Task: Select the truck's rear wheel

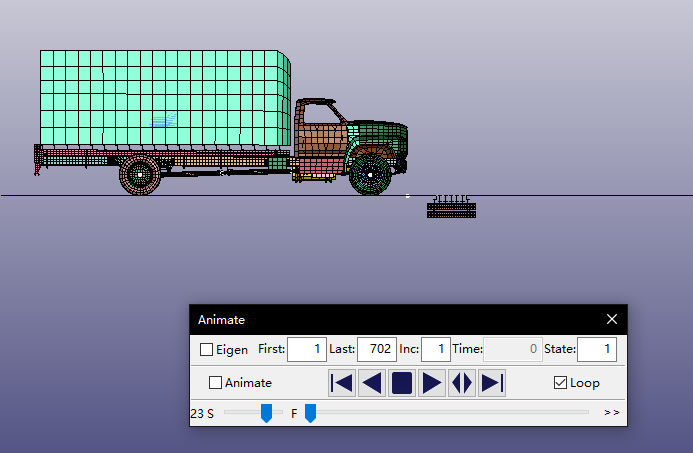Action: pyautogui.click(x=140, y=175)
